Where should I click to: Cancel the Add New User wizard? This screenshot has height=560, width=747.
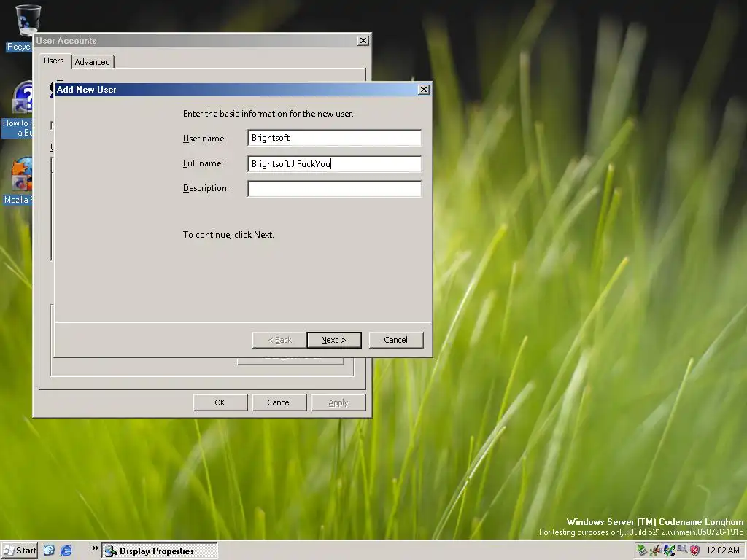click(396, 340)
